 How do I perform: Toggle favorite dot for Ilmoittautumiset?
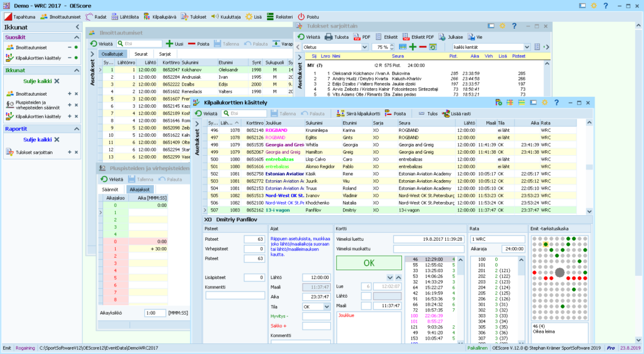76,48
